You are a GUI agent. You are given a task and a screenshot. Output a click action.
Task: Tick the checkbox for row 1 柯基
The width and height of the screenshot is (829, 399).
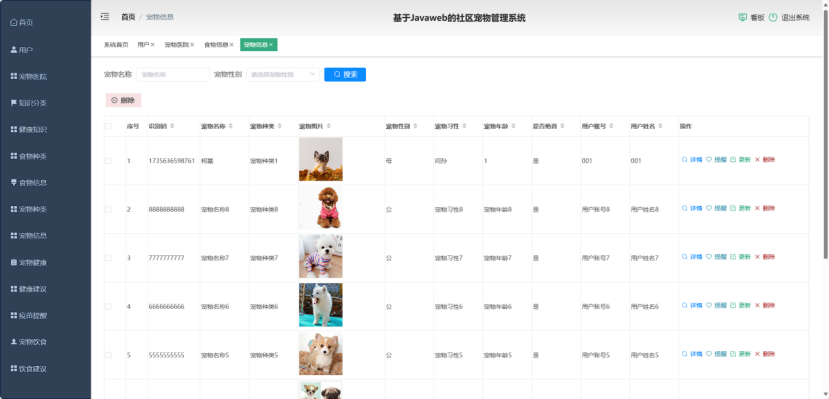tap(108, 161)
